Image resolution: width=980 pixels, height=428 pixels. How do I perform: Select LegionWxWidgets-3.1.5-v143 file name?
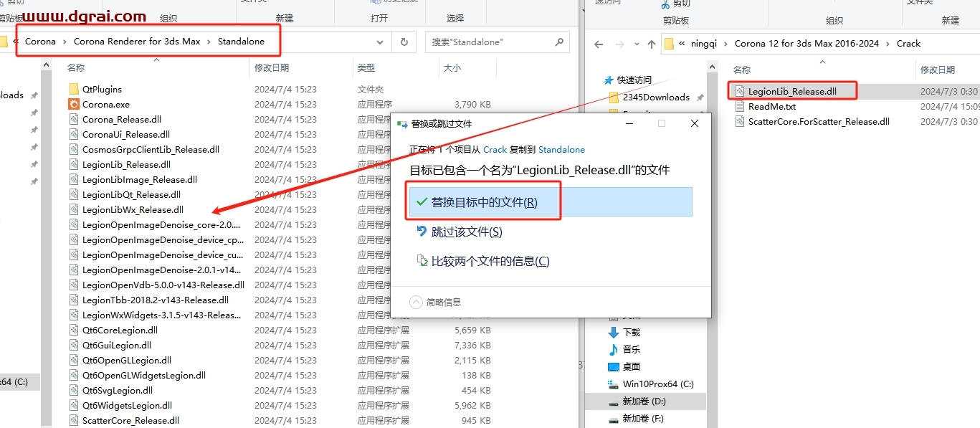point(162,315)
